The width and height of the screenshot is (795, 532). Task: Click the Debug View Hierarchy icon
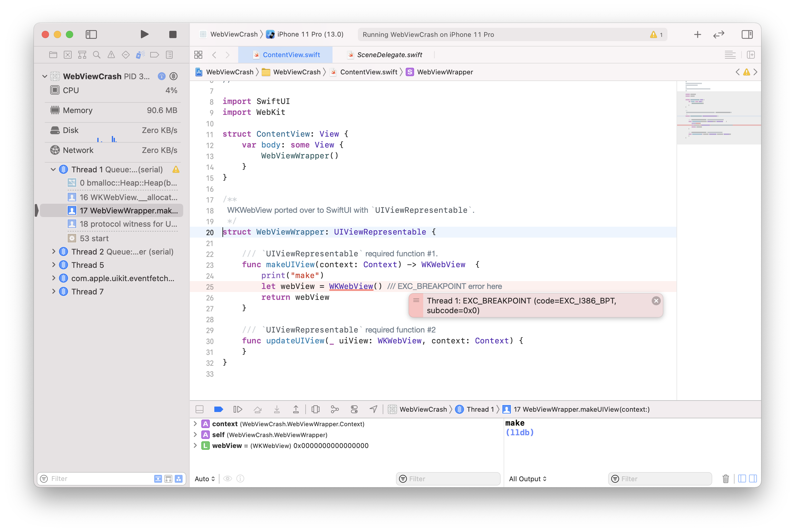coord(315,409)
